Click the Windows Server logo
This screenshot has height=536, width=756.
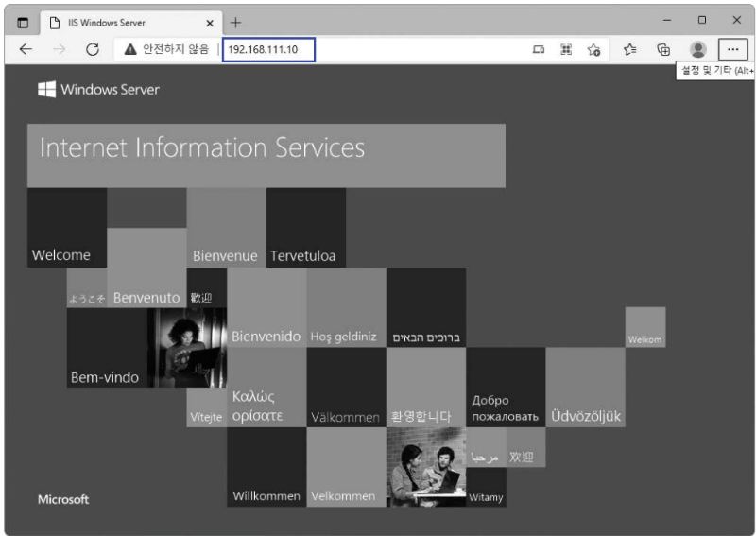(x=98, y=89)
